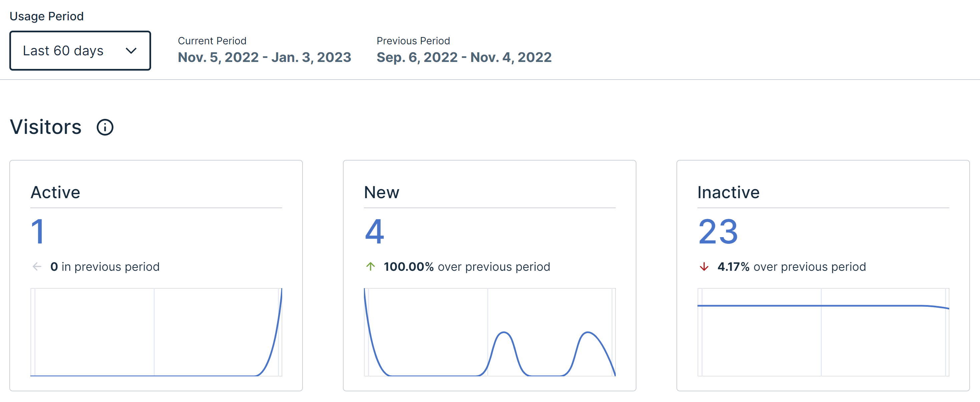Viewport: 980px width, 402px height.
Task: Click the New card title
Action: [x=382, y=192]
